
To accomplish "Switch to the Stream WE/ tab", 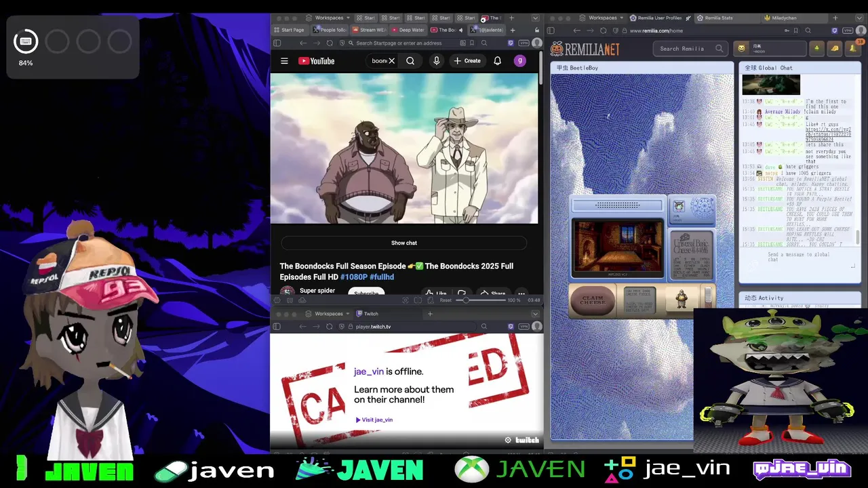I will [368, 30].
